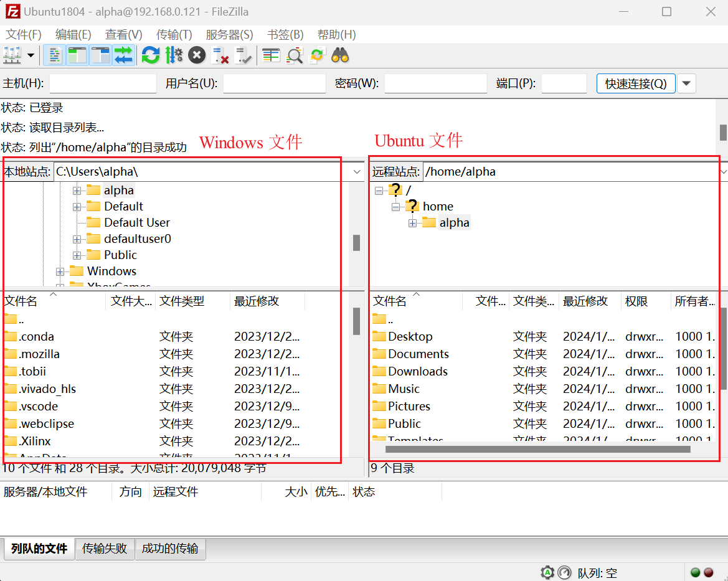Click the 快速连接(Q) button

[636, 83]
